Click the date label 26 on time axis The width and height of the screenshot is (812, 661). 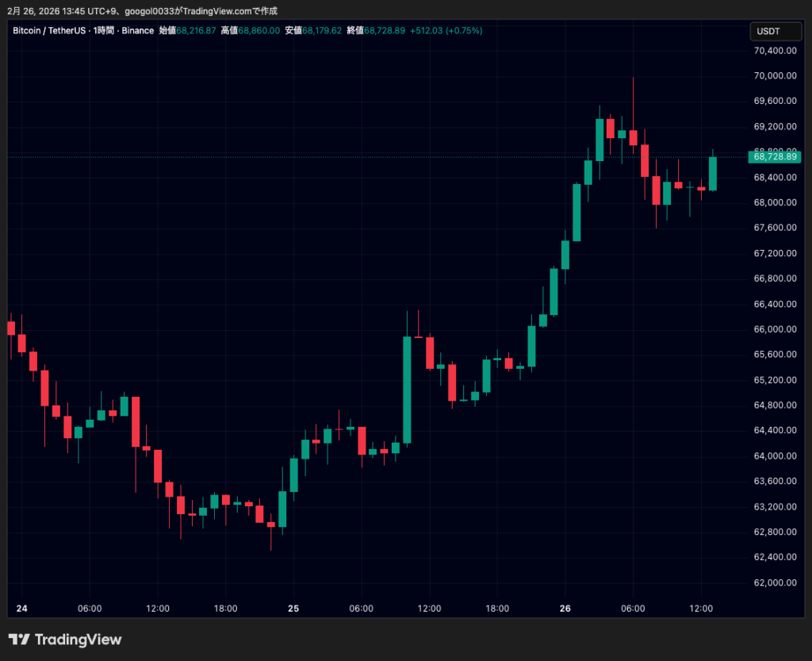pos(565,609)
